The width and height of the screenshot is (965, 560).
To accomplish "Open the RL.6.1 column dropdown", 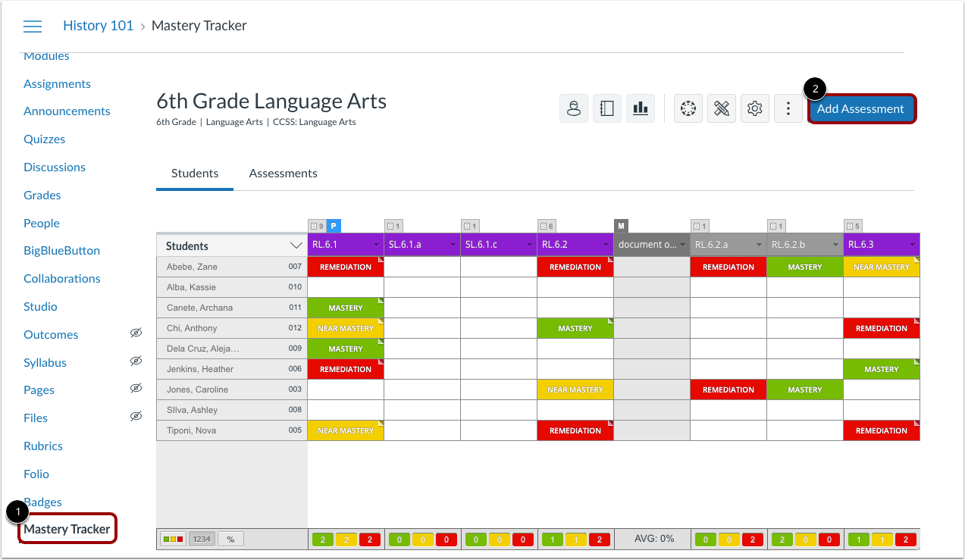I will pos(378,246).
